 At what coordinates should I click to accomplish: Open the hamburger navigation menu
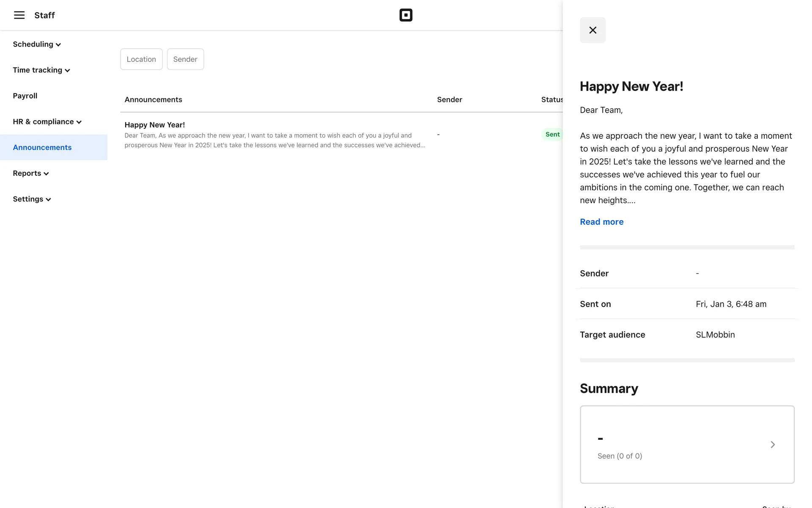point(19,15)
